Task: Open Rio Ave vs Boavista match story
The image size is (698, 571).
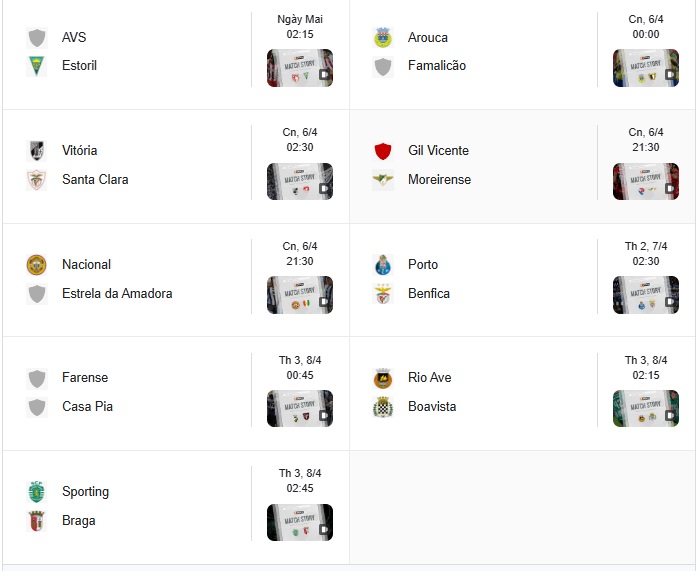Action: [x=645, y=408]
